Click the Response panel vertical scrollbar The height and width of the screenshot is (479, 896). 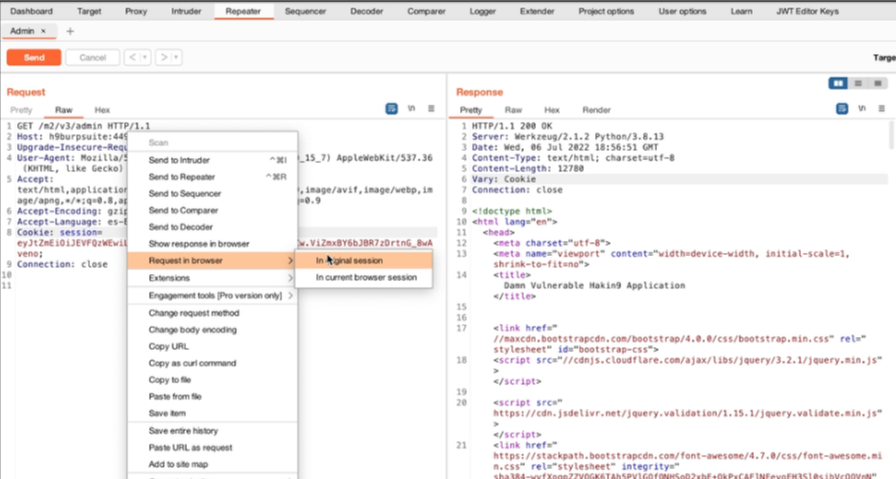[x=891, y=137]
